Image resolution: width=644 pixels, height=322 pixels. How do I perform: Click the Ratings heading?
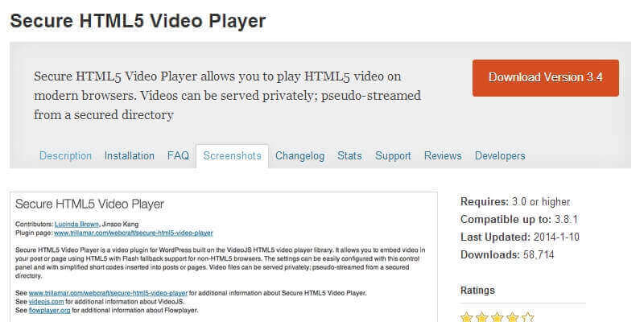pyautogui.click(x=477, y=291)
